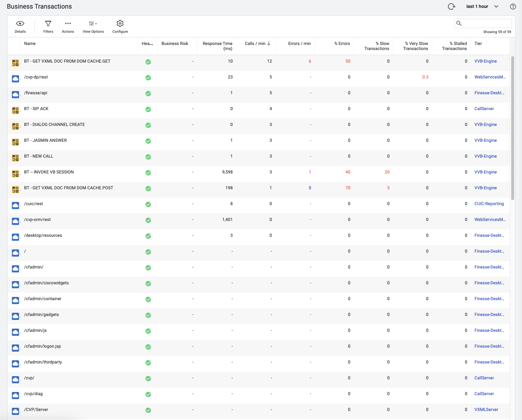Open the help question mark icon
The height and width of the screenshot is (420, 522).
(x=513, y=6)
